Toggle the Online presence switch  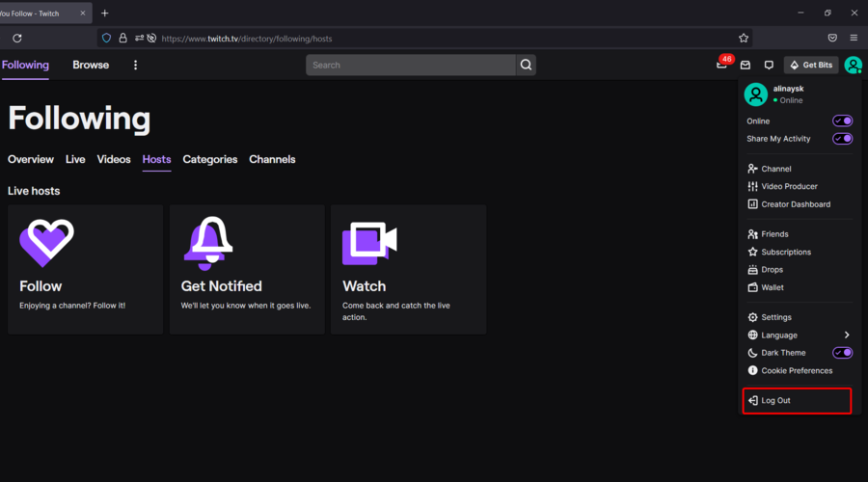(x=842, y=120)
